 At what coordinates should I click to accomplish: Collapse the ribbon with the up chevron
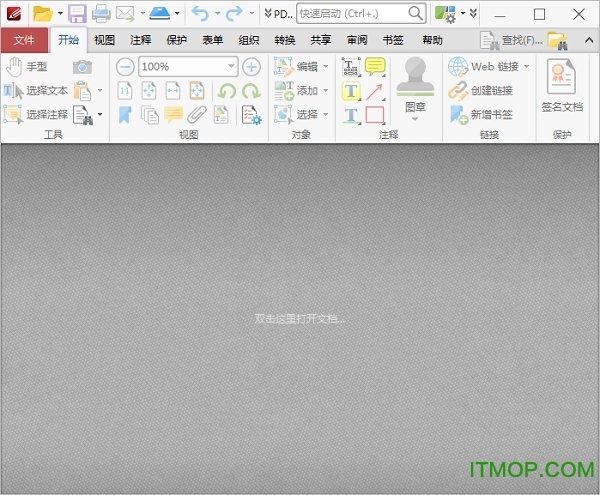pos(589,40)
